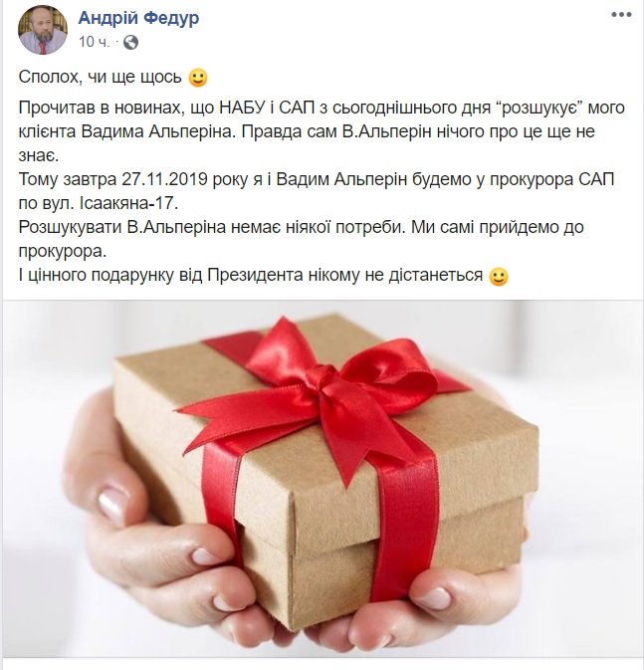The height and width of the screenshot is (670, 644).
Task: Open Андрій Федур's profile avatar
Action: [43, 30]
